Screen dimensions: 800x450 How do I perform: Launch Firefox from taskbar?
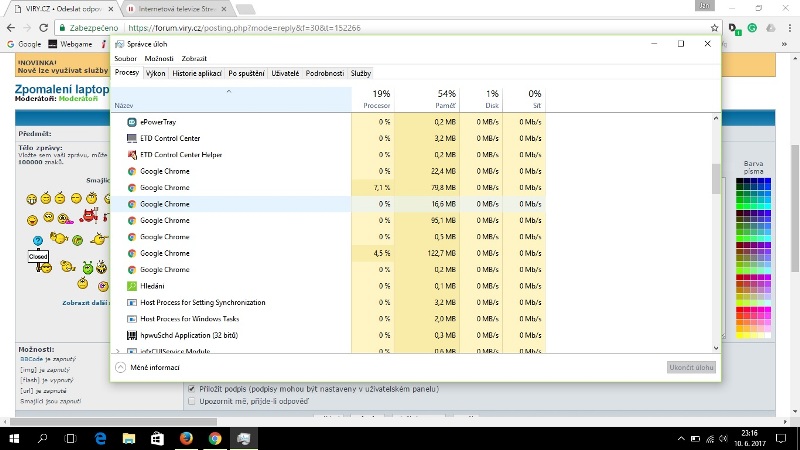(x=186, y=438)
